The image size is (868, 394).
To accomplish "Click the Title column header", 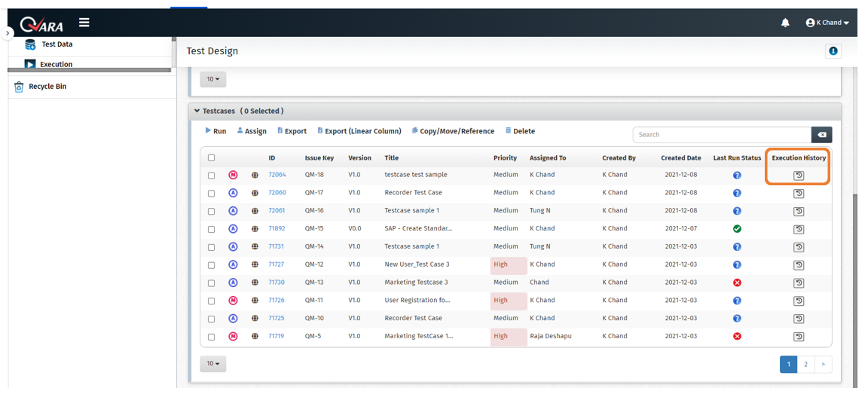I will coord(391,157).
